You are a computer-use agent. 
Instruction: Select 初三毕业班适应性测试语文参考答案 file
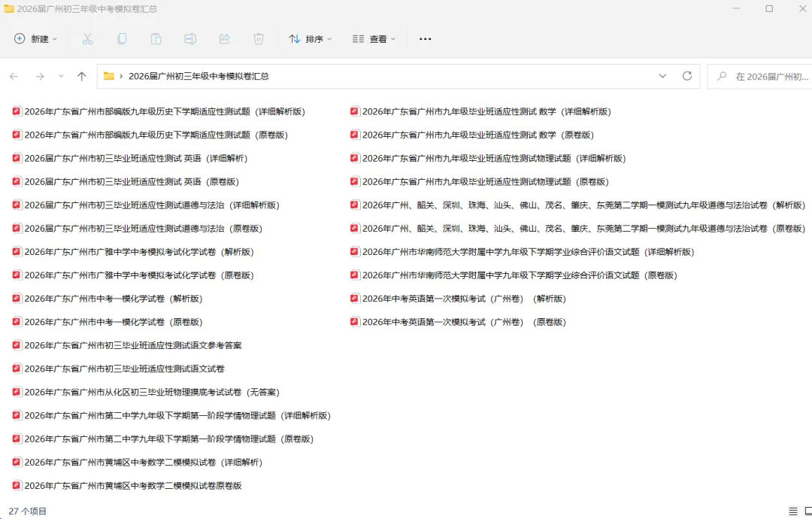(x=127, y=345)
